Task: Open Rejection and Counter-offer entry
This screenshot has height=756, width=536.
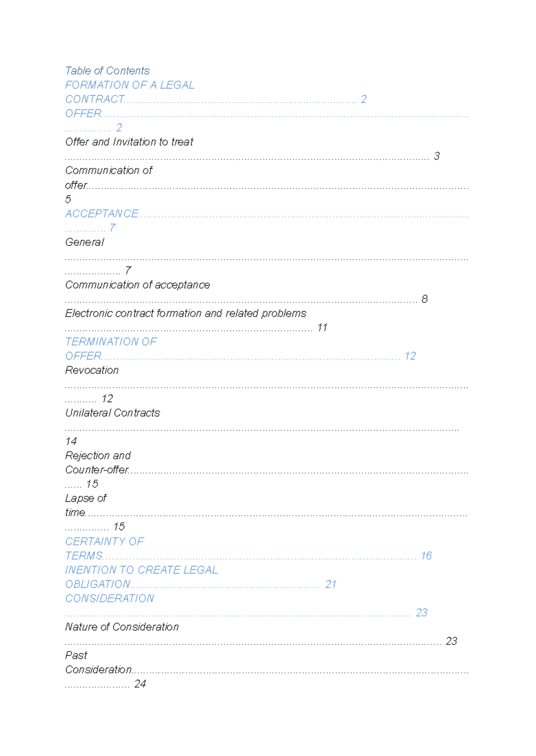Action: tap(98, 456)
